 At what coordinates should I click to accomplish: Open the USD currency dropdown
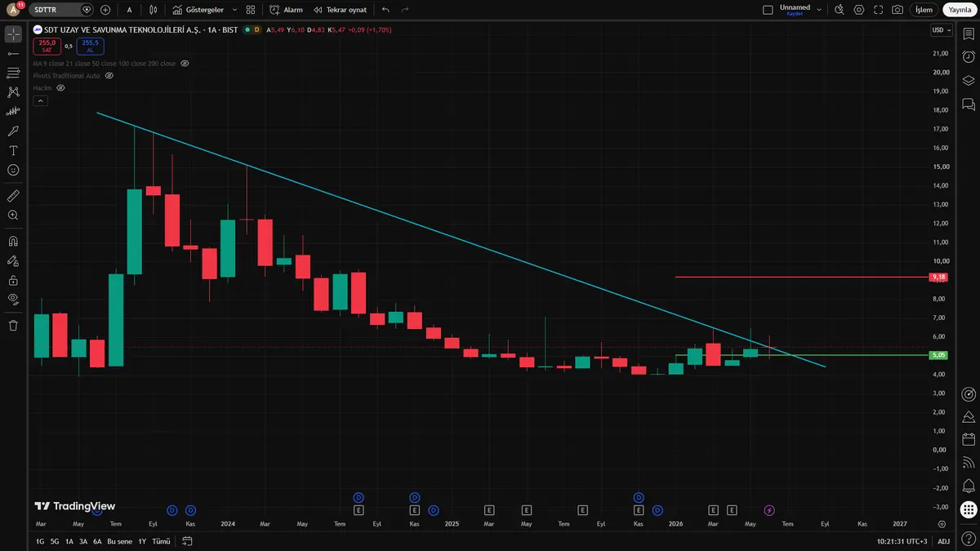click(942, 30)
